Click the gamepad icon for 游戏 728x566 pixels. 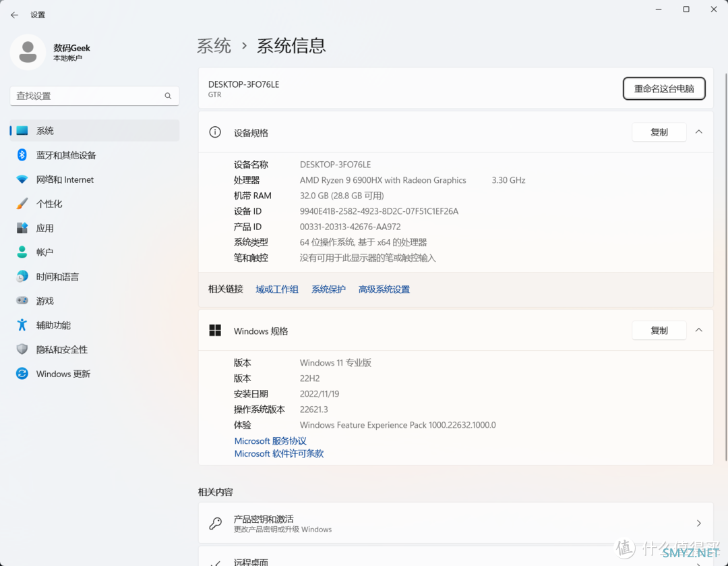click(x=22, y=301)
